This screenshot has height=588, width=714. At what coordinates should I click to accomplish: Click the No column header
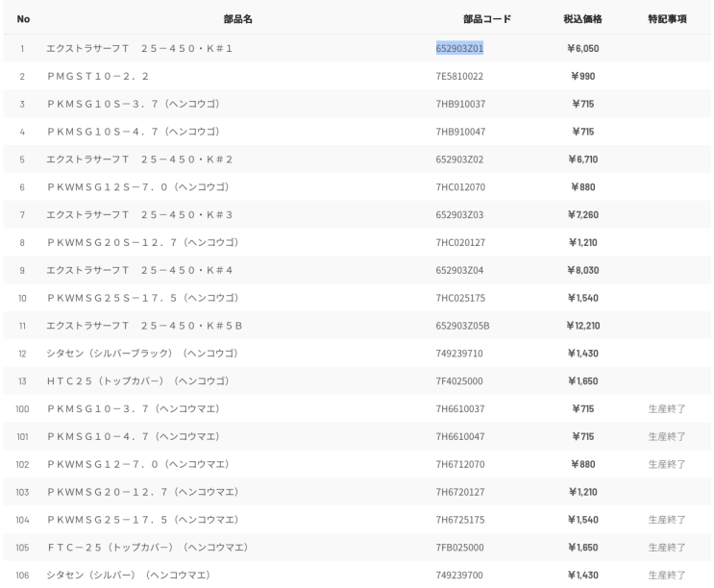(x=23, y=19)
